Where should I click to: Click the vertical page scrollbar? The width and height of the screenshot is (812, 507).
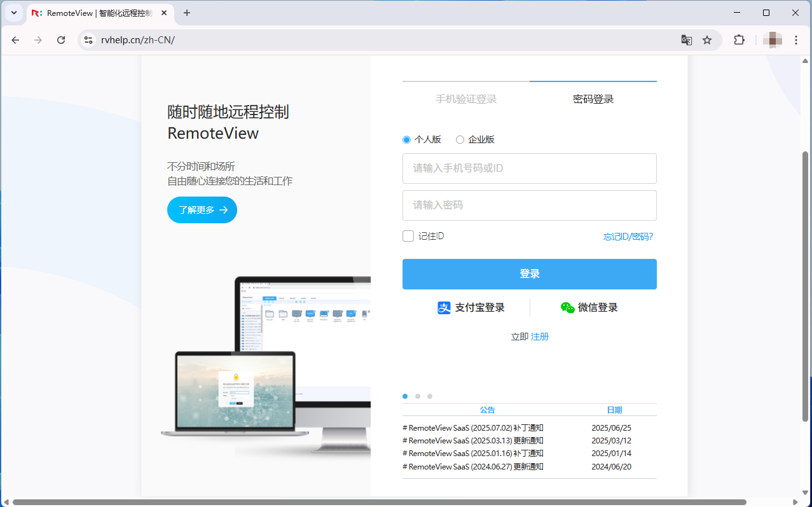pyautogui.click(x=806, y=286)
